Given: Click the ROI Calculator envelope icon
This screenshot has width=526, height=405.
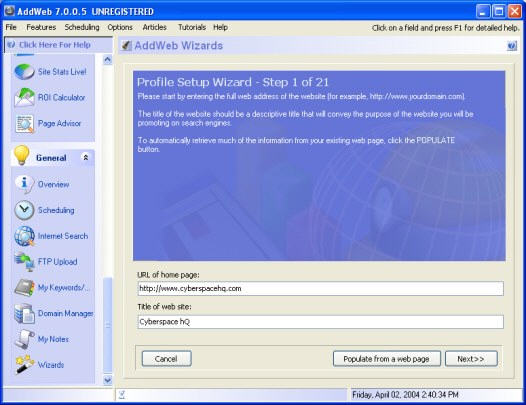Looking at the screenshot, I should (24, 97).
